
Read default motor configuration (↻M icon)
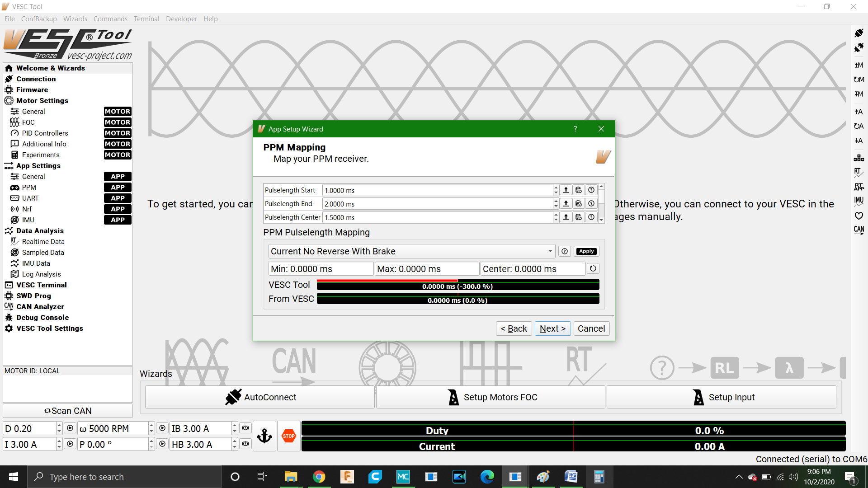coord(859,80)
